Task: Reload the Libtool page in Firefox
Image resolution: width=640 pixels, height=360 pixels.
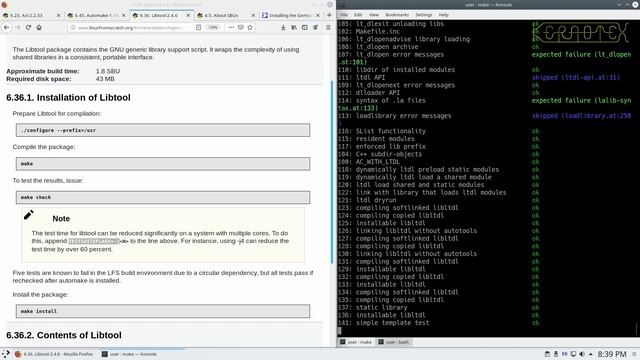Action: click(x=28, y=27)
